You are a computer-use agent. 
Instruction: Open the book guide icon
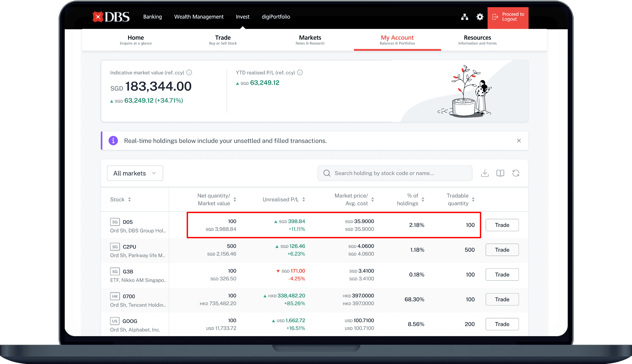coord(500,173)
